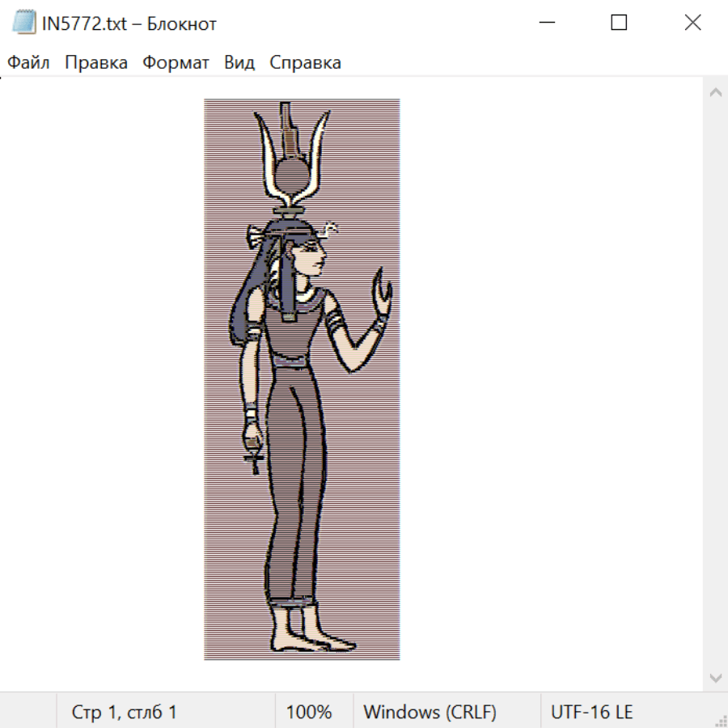Image resolution: width=728 pixels, height=728 pixels.
Task: Click the Windows (CRLF) status field
Action: tap(430, 713)
